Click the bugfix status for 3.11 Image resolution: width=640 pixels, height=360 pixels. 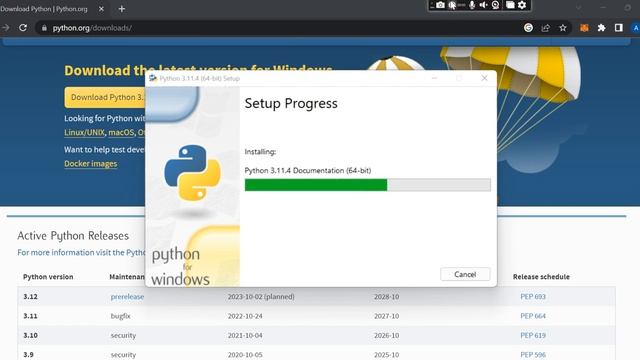coord(120,316)
